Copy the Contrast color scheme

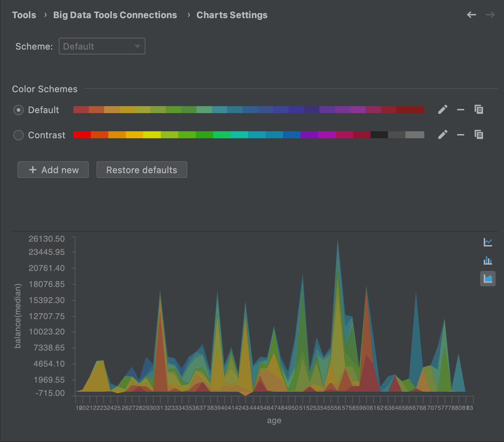coord(479,135)
